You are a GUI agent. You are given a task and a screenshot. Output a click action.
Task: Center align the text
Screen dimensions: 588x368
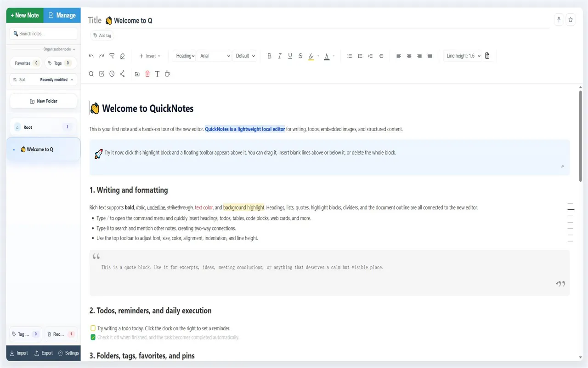[409, 56]
